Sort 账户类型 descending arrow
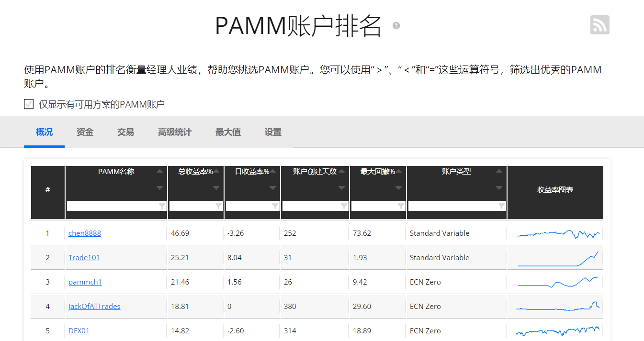This screenshot has height=341, width=644. (x=499, y=188)
